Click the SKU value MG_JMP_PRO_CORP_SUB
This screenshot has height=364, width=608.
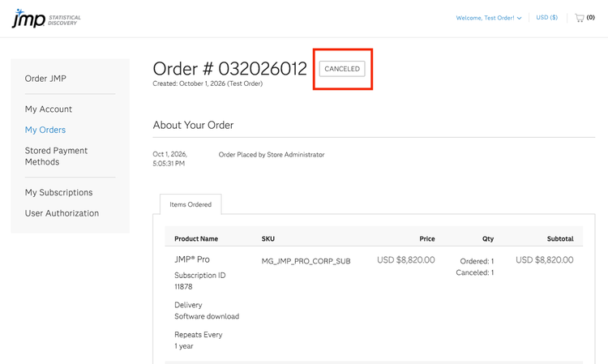(306, 261)
